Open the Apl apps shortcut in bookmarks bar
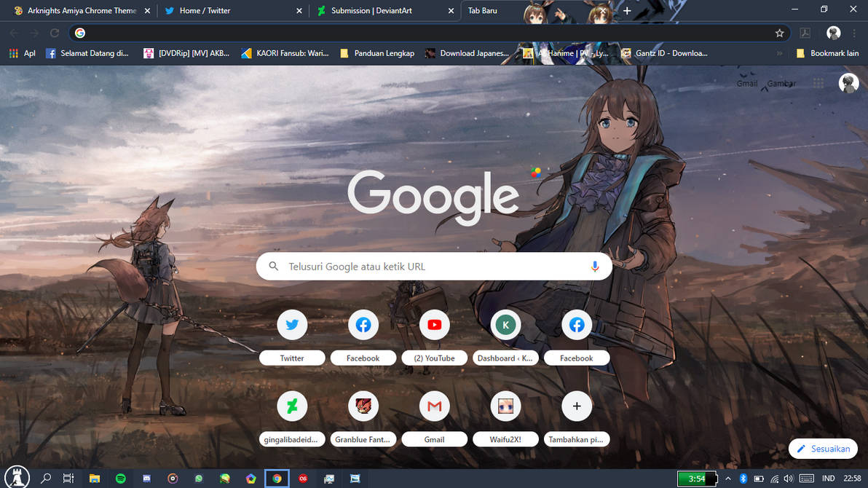 (22, 53)
